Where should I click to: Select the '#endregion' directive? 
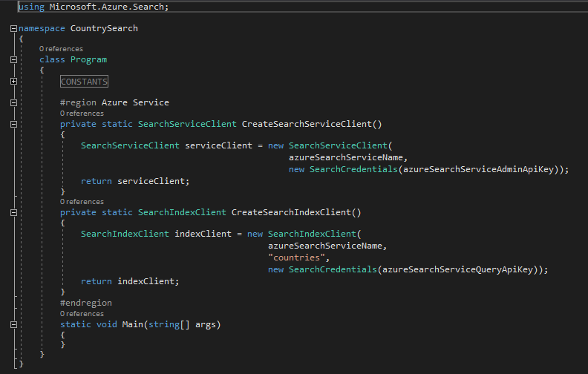86,303
